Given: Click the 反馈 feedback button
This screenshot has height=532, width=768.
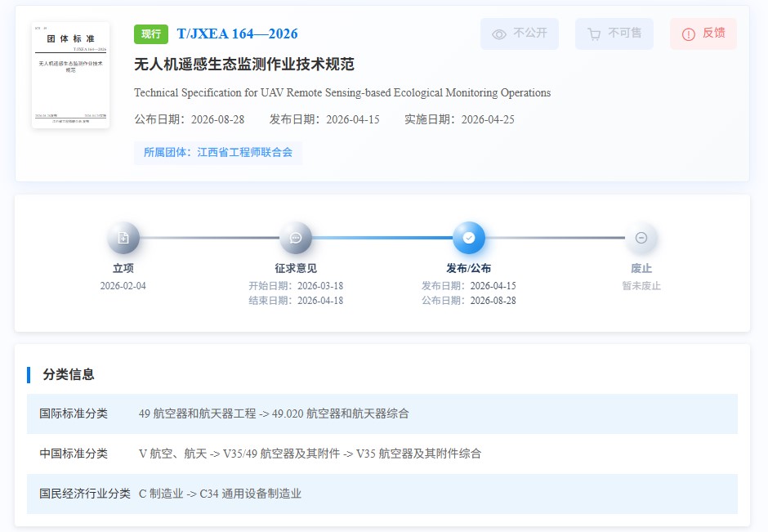Looking at the screenshot, I should (703, 34).
